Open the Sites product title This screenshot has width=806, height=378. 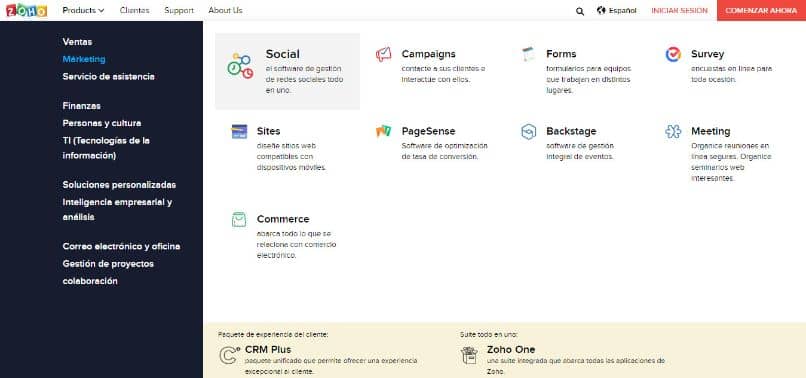268,132
